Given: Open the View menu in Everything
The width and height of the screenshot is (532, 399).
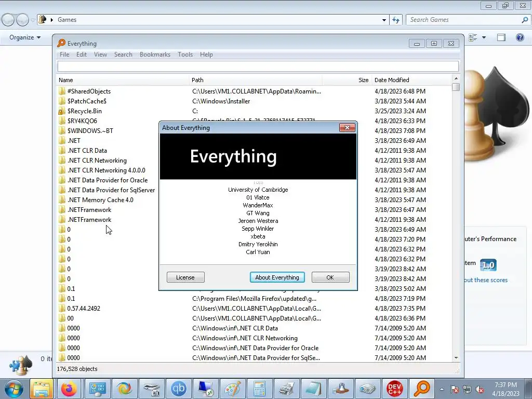Looking at the screenshot, I should (100, 54).
